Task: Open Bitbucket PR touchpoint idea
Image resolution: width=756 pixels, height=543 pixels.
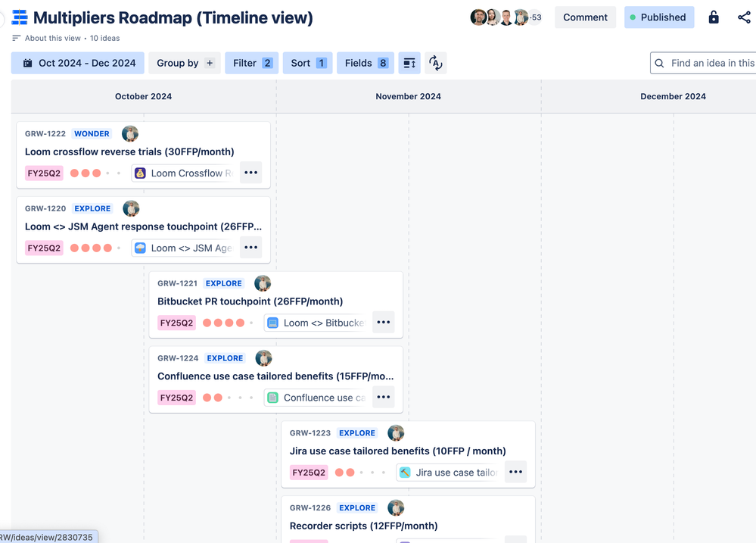Action: point(250,301)
